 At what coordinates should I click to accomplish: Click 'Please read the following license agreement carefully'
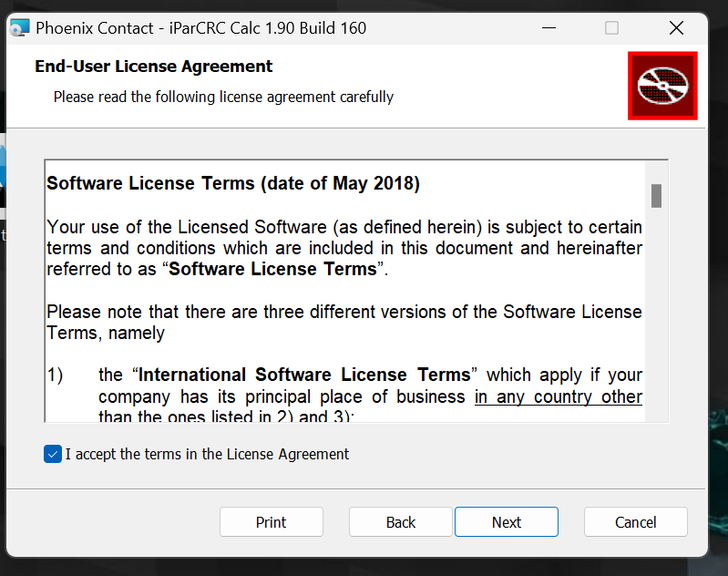[x=223, y=97]
